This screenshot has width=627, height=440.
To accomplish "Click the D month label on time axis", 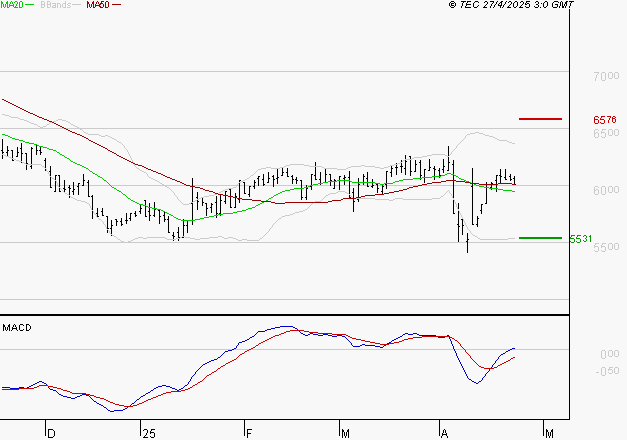I will coord(51,434).
